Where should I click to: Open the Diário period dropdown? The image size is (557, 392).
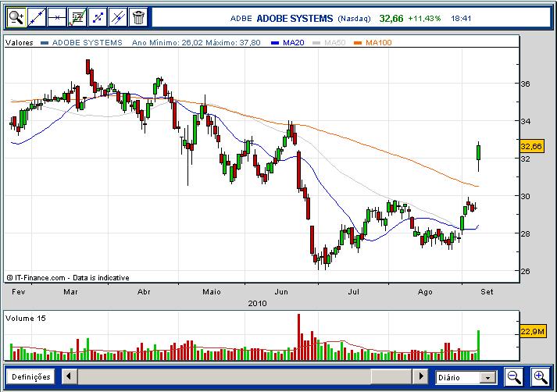click(x=466, y=377)
